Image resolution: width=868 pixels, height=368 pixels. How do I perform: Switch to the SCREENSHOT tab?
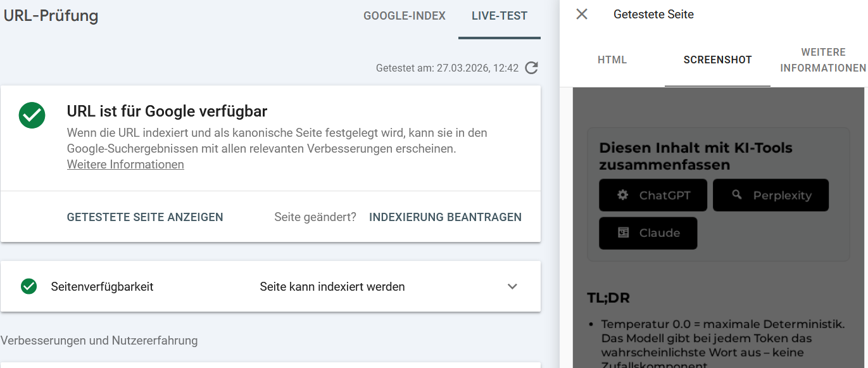tap(717, 60)
